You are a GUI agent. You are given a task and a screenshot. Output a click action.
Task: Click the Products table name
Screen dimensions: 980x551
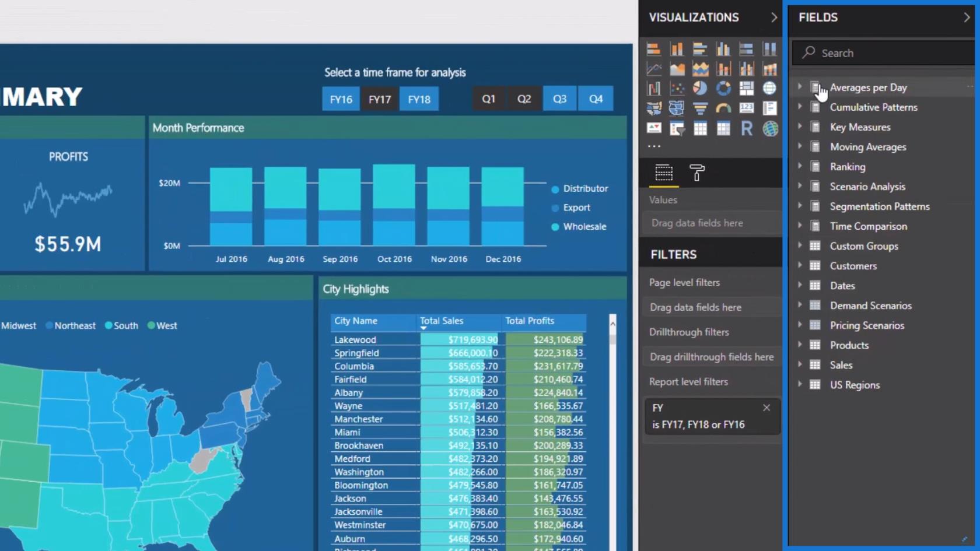849,345
